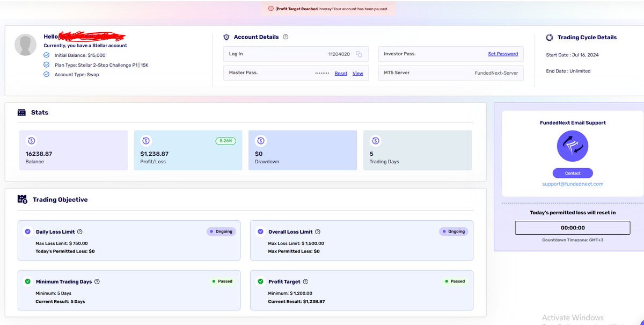Click the 16238.87 Balance value
Screen dimensions: 644x325
pyautogui.click(x=39, y=154)
